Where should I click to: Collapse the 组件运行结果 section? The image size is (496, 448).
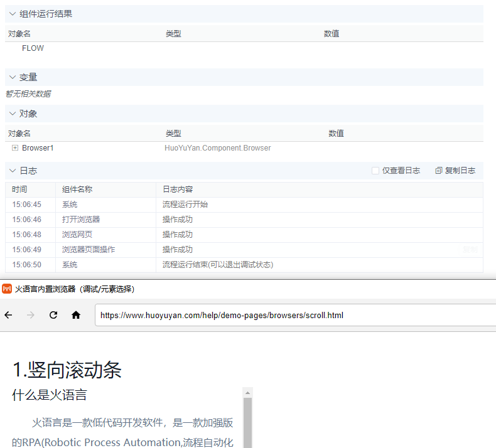tap(13, 14)
